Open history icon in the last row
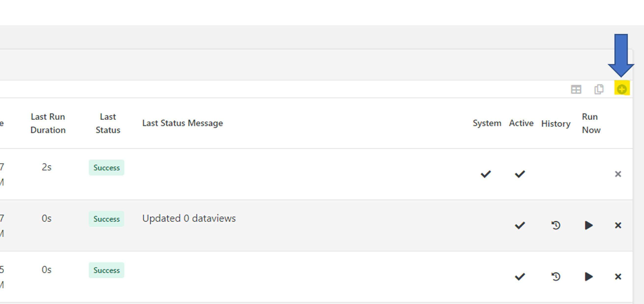644x304 pixels. 556,276
